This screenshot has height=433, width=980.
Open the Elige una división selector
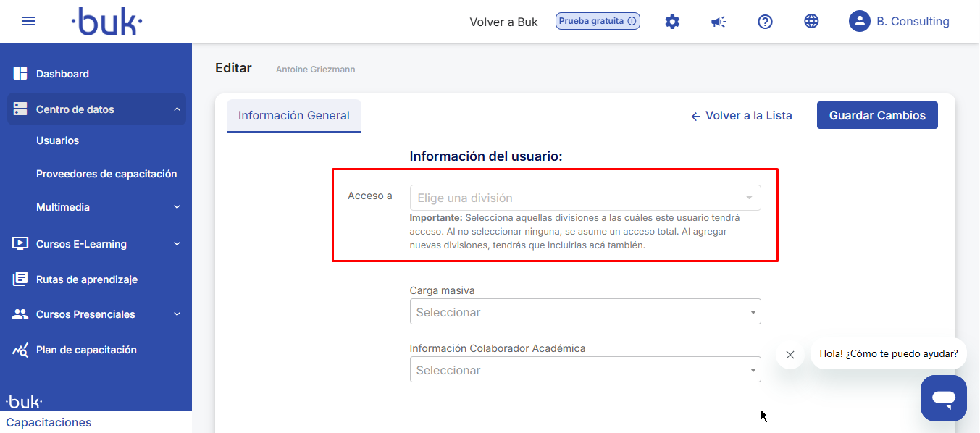click(585, 198)
